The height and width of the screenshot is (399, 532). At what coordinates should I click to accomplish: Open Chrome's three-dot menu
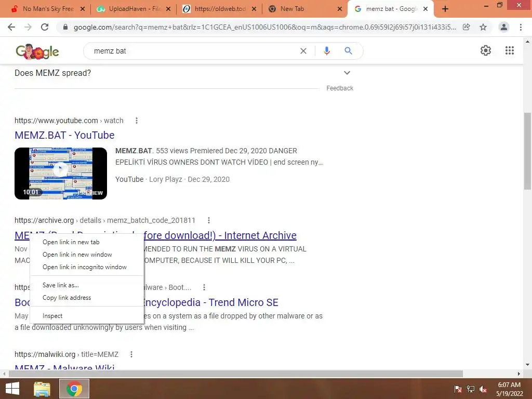[x=521, y=27]
